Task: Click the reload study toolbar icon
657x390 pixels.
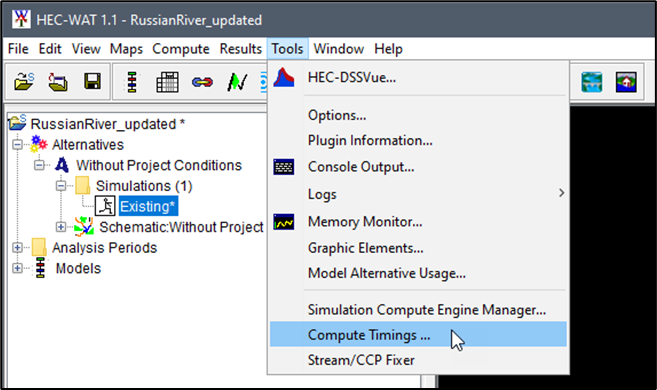Action: tap(58, 82)
